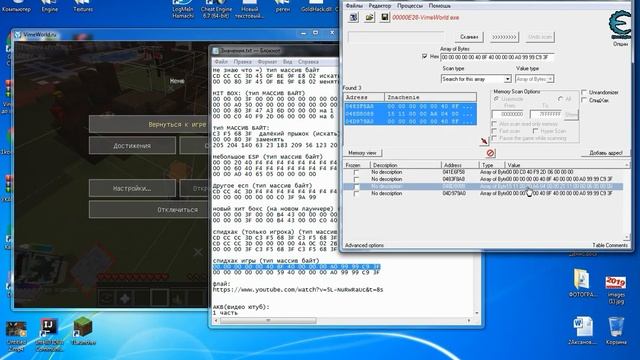Select the Новый текстовый document icon

pyautogui.click(x=249, y=9)
